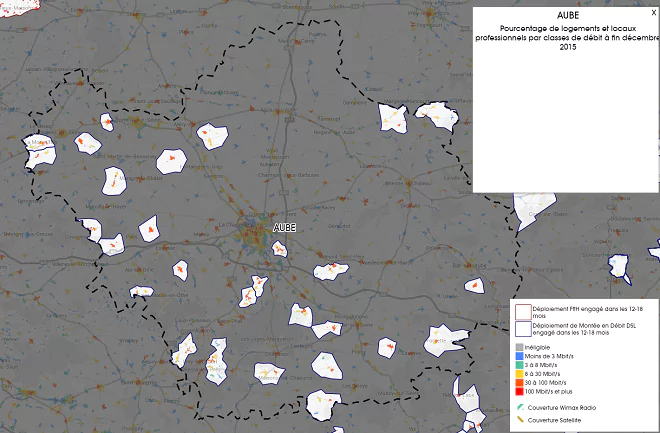Screen dimensions: 660x433
Task: Select the blue-outlined DSL deployment legend box
Action: coord(523,329)
